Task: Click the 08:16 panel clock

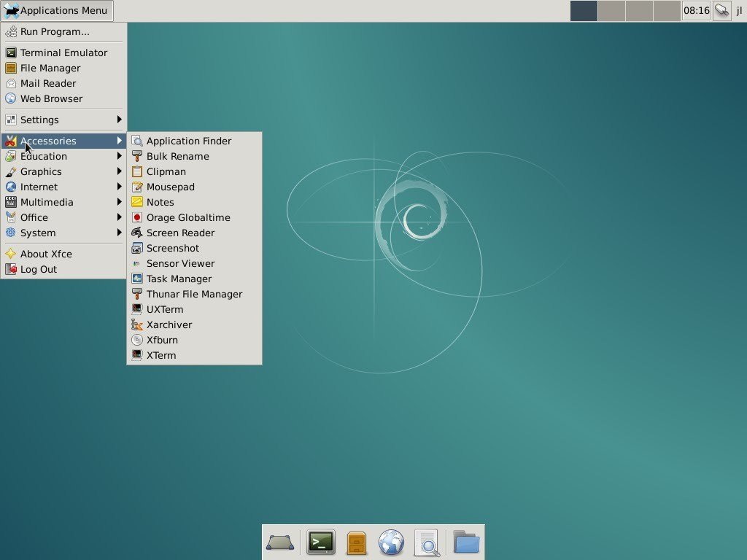Action: (x=696, y=10)
